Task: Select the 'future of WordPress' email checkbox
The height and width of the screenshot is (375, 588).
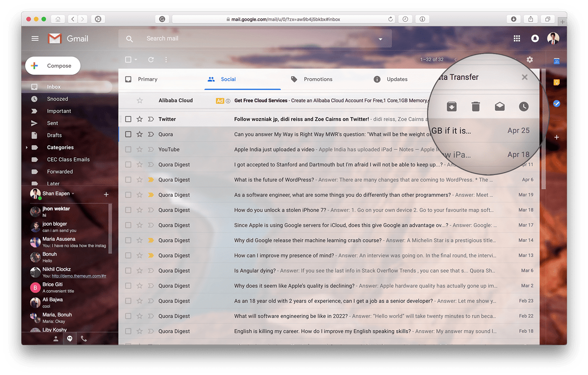Action: tap(128, 180)
